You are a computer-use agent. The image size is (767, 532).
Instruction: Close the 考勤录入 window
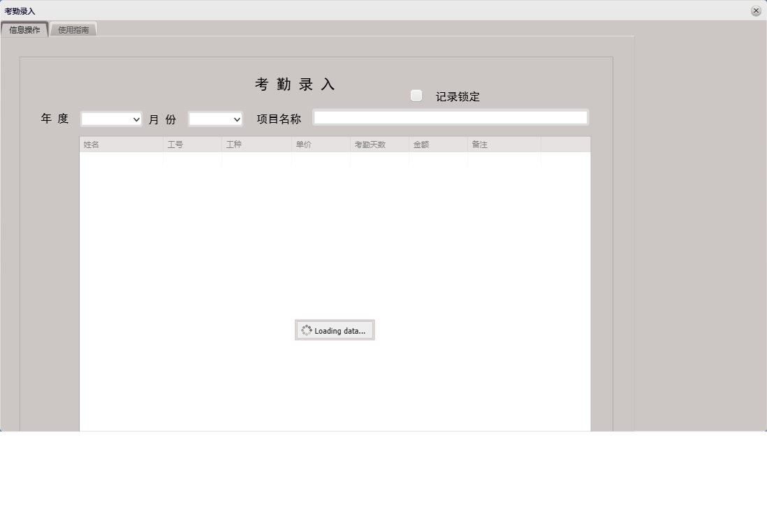756,10
